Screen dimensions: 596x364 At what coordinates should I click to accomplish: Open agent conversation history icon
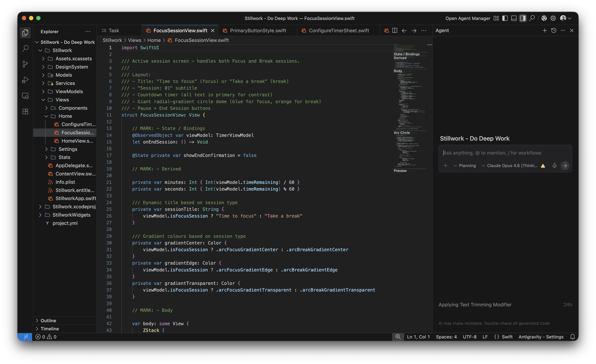tap(554, 31)
